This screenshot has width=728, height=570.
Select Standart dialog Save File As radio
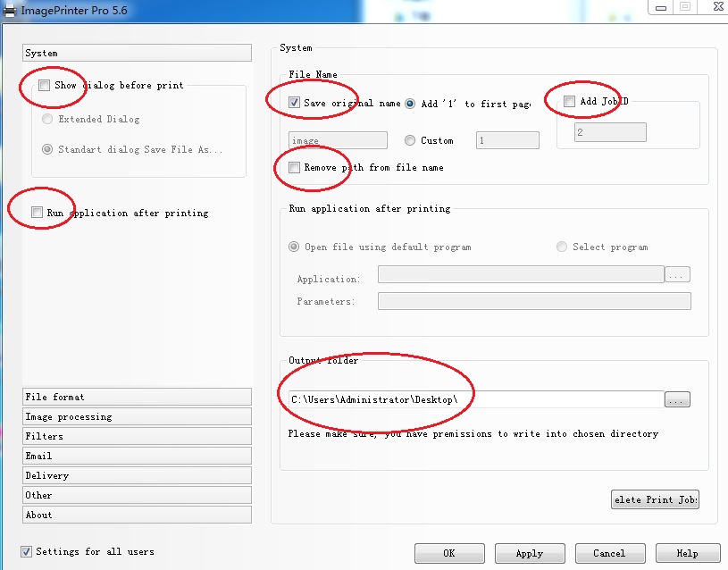46,149
